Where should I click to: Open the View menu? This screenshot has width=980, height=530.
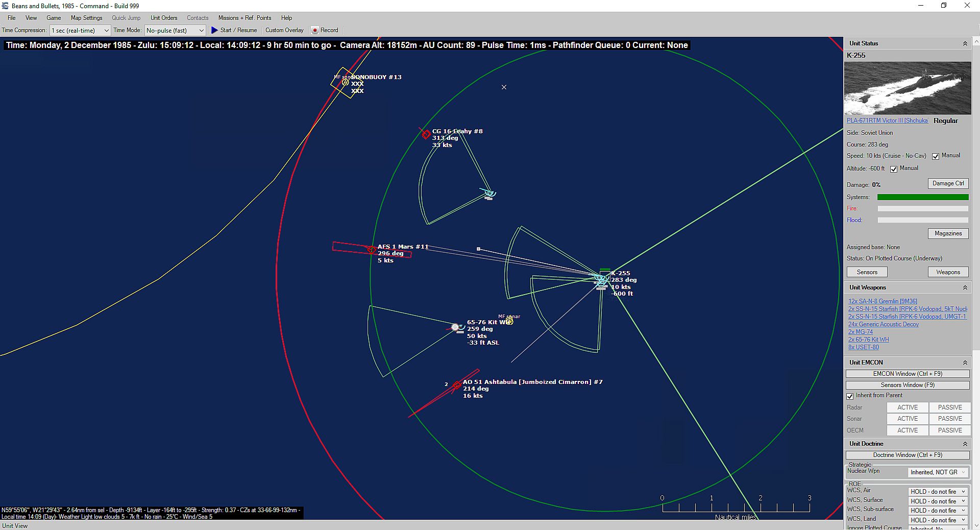31,18
